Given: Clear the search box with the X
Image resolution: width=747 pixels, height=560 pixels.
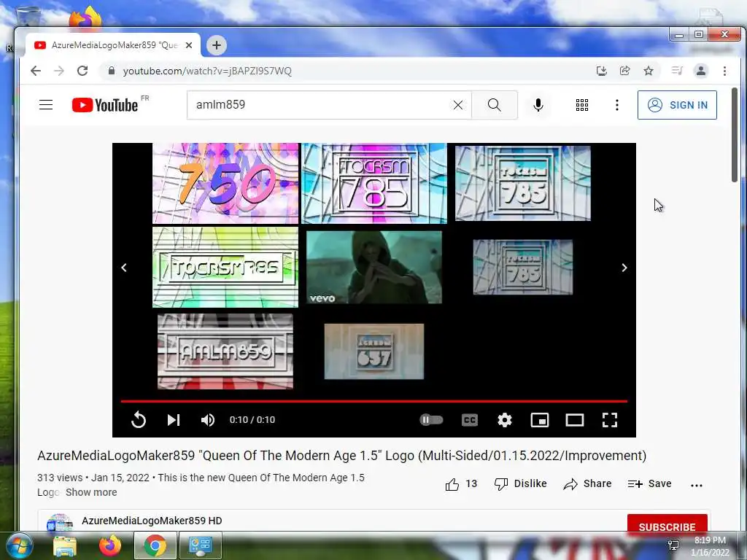Looking at the screenshot, I should (458, 105).
